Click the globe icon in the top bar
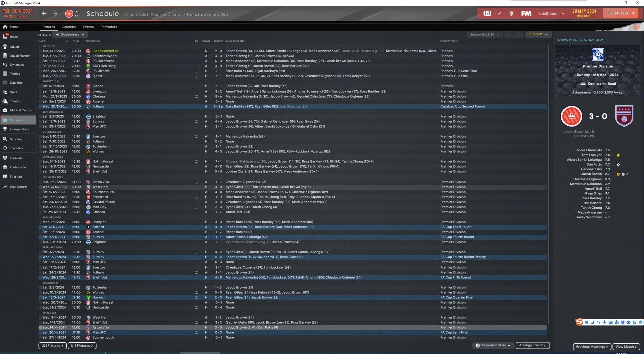 click(511, 13)
